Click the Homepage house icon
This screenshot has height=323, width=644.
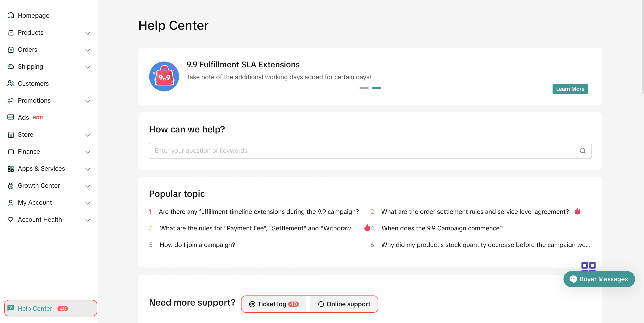tap(11, 15)
